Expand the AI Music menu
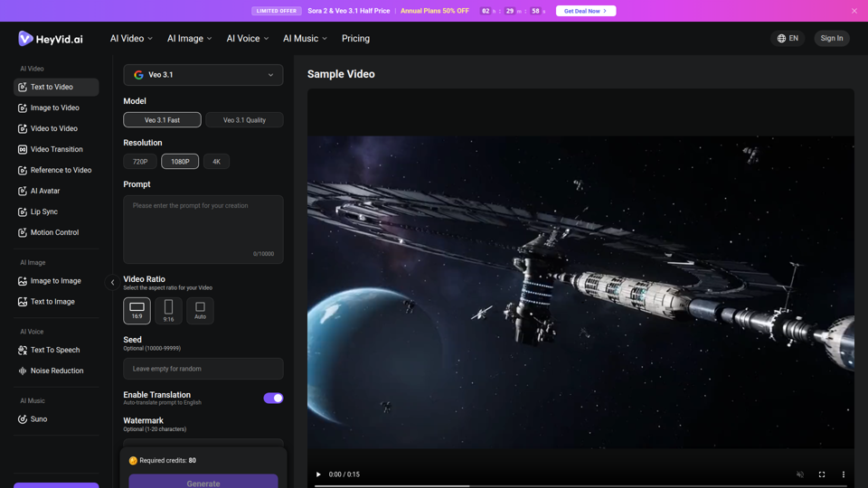868x488 pixels. [x=305, y=38]
